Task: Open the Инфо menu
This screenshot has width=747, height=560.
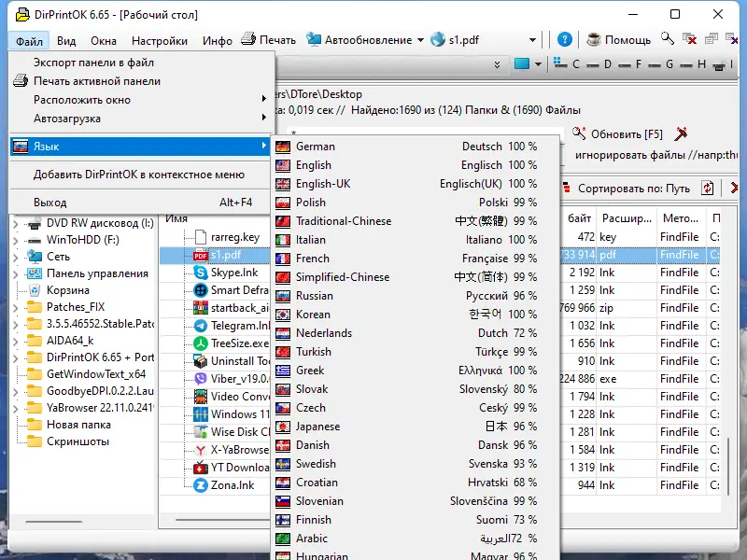Action: (218, 41)
